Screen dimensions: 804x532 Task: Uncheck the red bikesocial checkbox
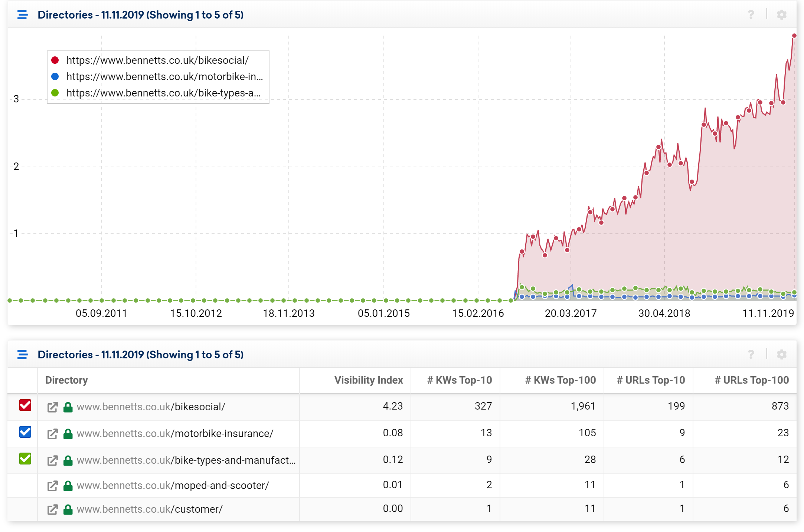pyautogui.click(x=25, y=405)
